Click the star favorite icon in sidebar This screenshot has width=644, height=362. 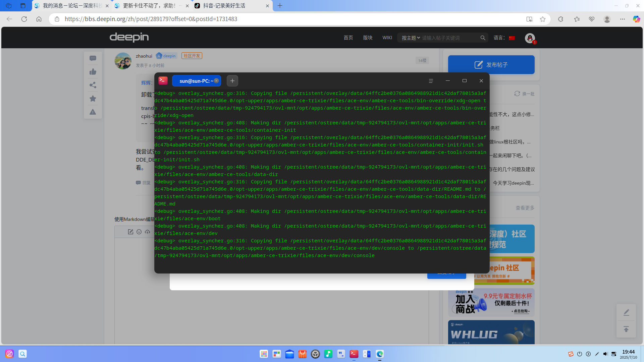point(93,99)
